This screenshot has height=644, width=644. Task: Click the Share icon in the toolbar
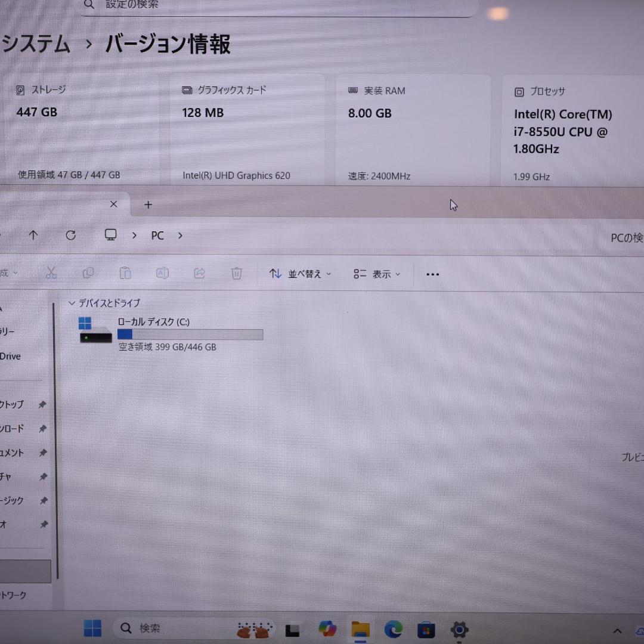point(200,273)
